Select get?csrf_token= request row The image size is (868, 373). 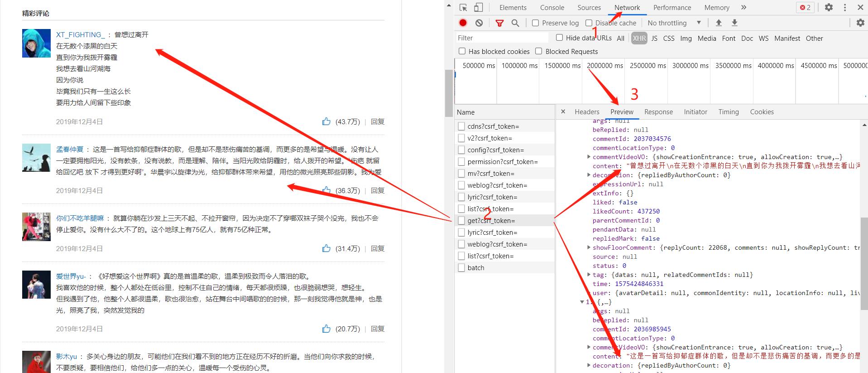pos(505,220)
